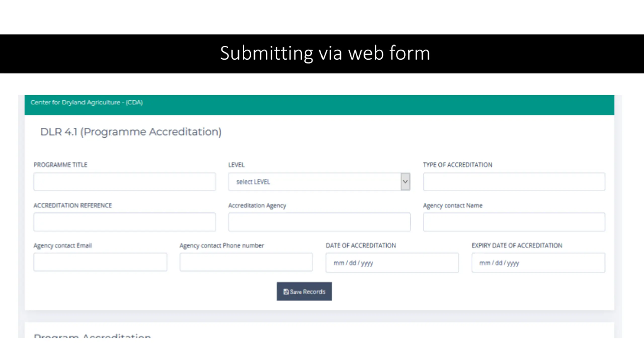Image resolution: width=644 pixels, height=362 pixels.
Task: Click the Save Records button
Action: pyautogui.click(x=304, y=291)
